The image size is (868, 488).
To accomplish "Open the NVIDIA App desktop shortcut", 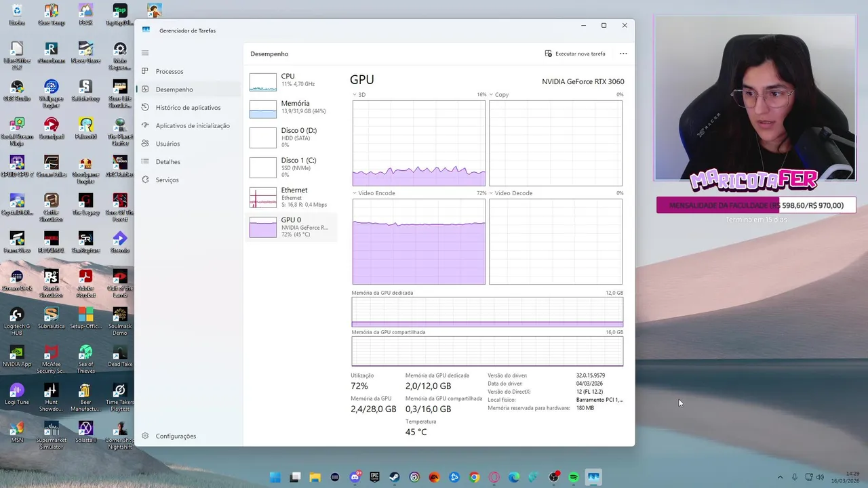I will [17, 357].
